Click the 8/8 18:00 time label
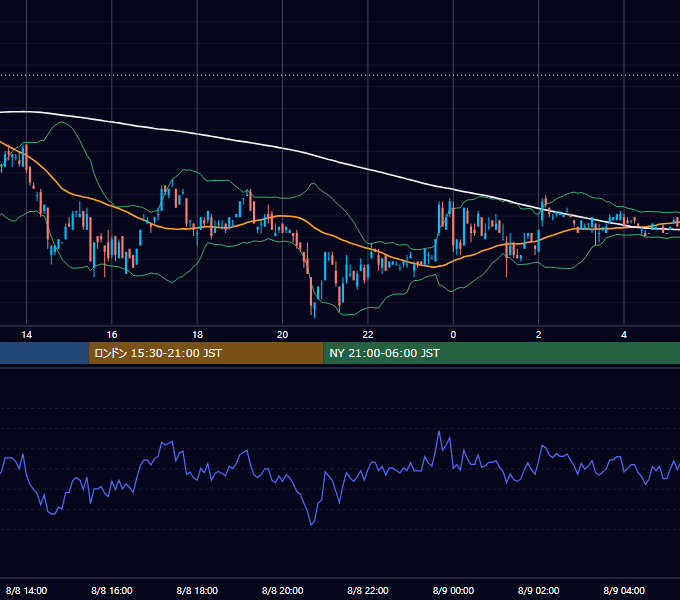This screenshot has height=600, width=680. (197, 590)
